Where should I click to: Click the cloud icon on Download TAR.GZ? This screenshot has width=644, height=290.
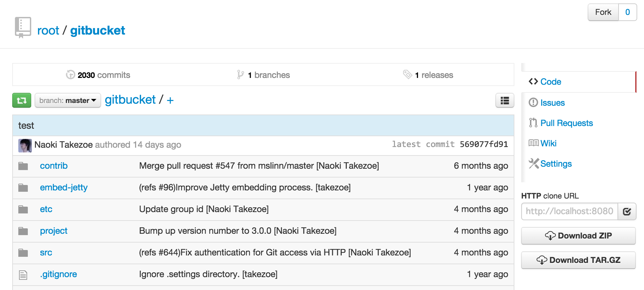click(x=542, y=260)
